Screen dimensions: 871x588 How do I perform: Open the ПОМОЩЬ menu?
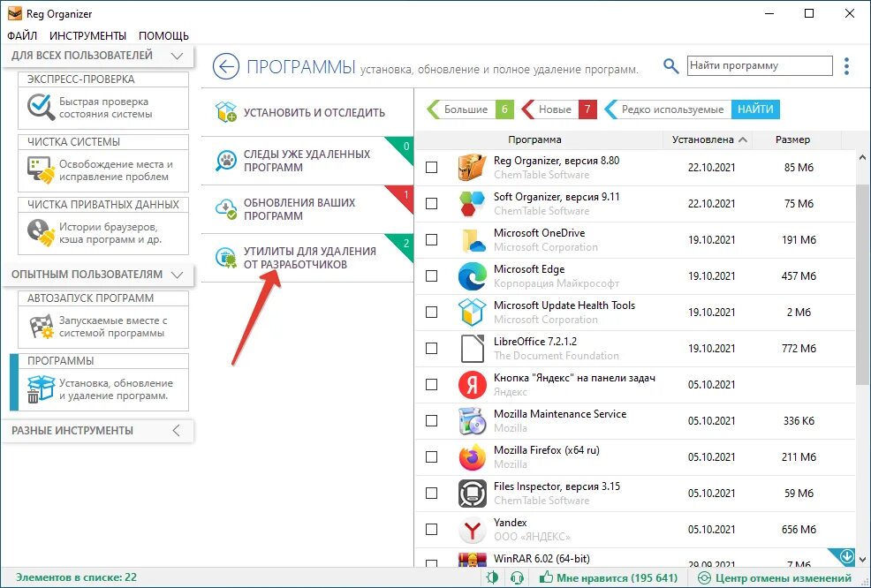pyautogui.click(x=164, y=35)
